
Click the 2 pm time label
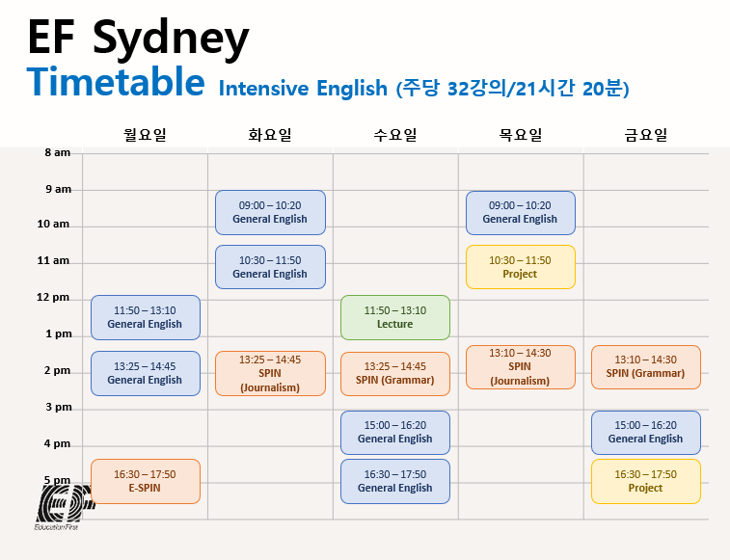click(57, 371)
